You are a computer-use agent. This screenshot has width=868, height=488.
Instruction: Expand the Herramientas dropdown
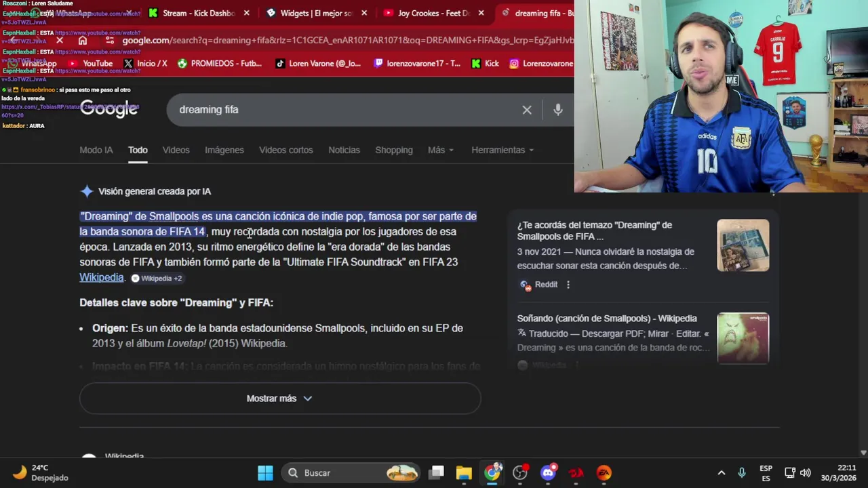click(502, 150)
